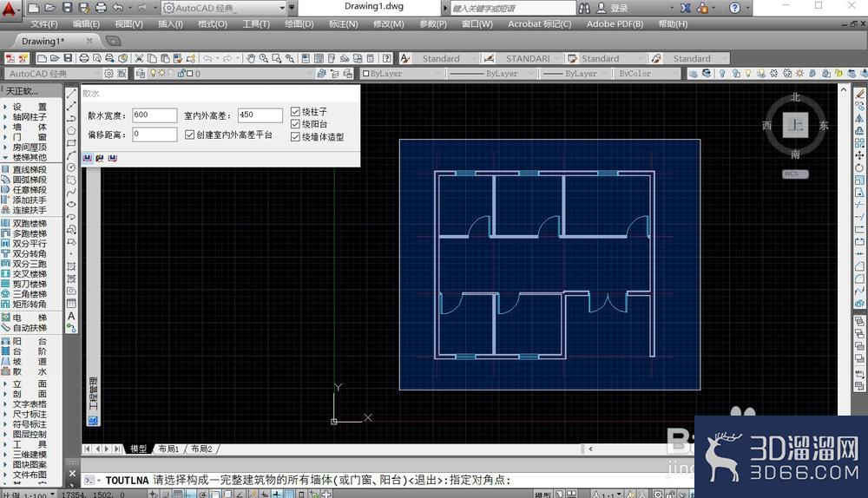Toggle the 绕阳台 checkbox
The image size is (868, 498).
295,124
